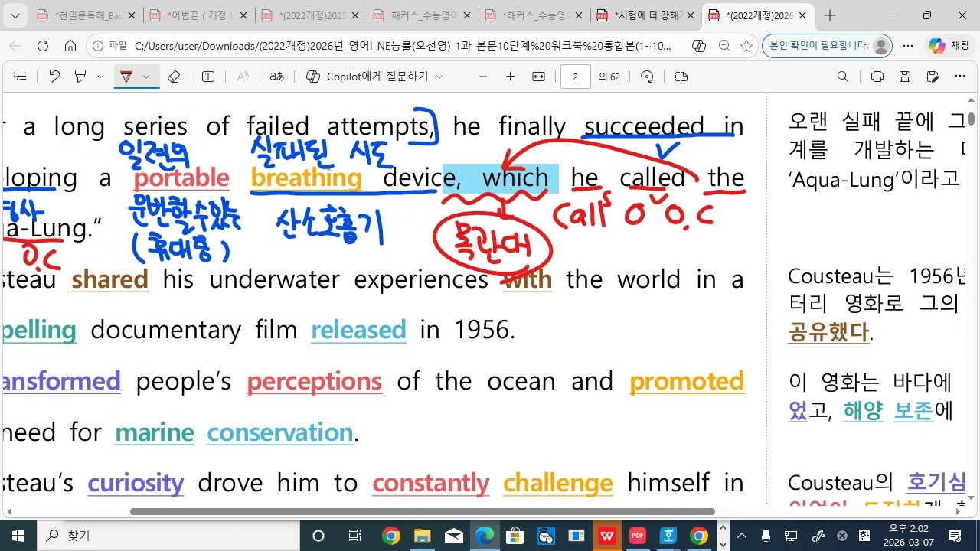Switch to the 해커스_수능영어 tab without asterisk
Image resolution: width=980 pixels, height=551 pixels.
coord(420,15)
